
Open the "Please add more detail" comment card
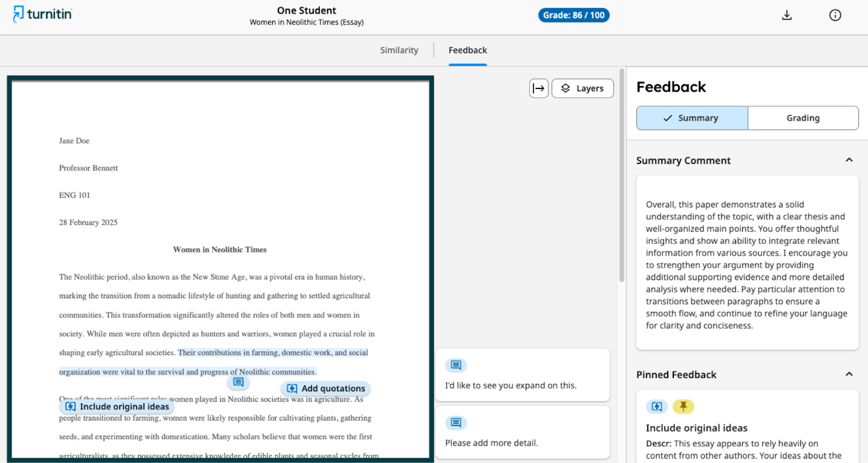(x=522, y=433)
